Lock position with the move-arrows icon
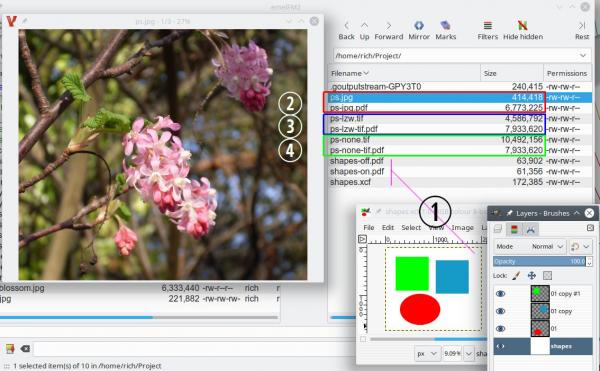 click(532, 275)
